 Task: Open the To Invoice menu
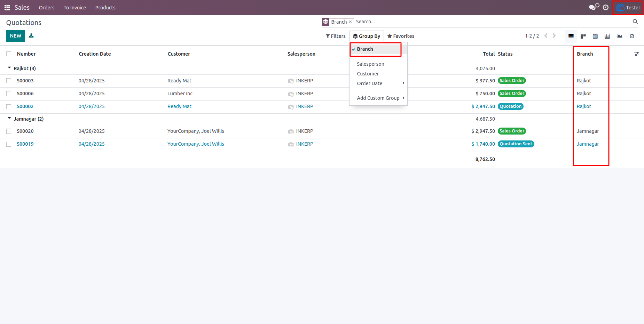click(75, 8)
